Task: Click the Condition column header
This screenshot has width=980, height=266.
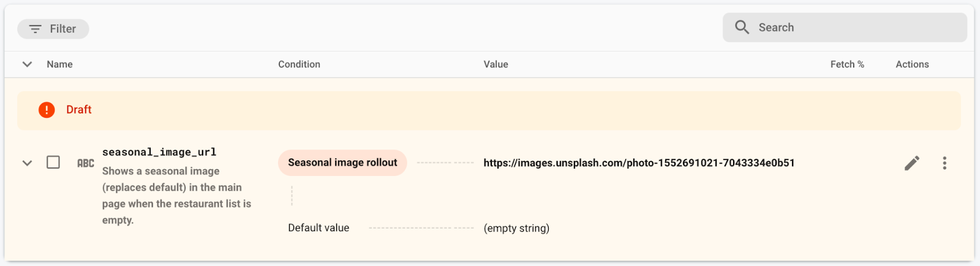Action: tap(299, 64)
